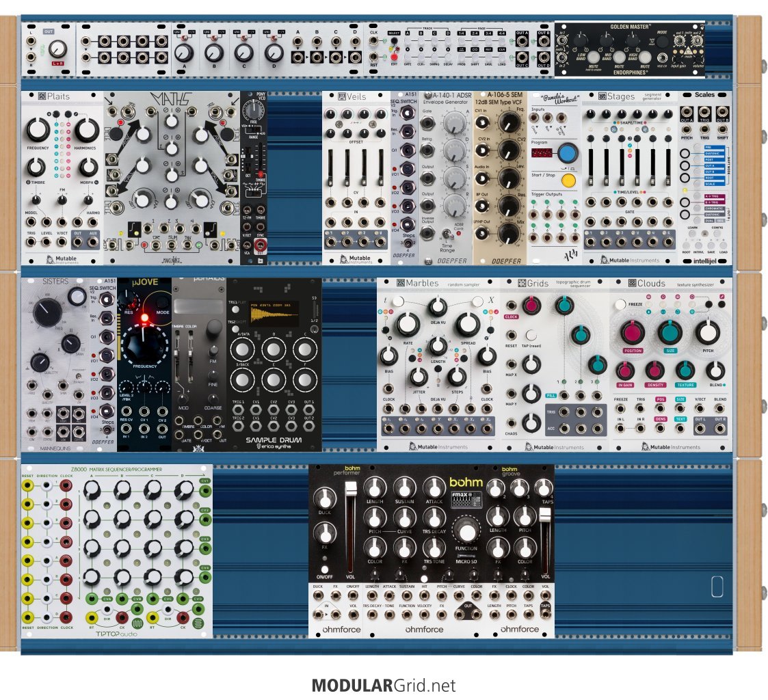
Task: Click the Frq knob on A-106-5 SEM filter
Action: click(x=509, y=122)
